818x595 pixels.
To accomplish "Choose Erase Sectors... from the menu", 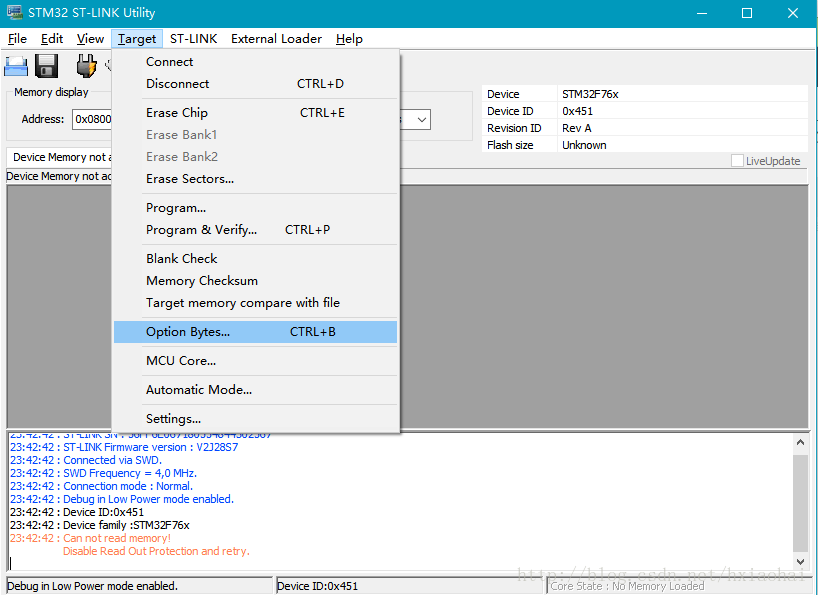I will click(256, 179).
